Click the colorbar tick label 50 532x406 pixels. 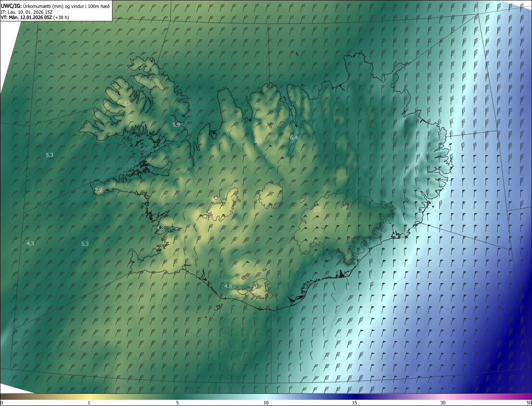[529, 403]
